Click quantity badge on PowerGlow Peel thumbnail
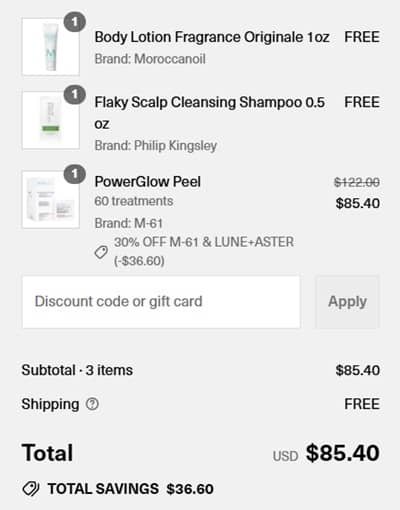This screenshot has height=510, width=400. point(75,174)
